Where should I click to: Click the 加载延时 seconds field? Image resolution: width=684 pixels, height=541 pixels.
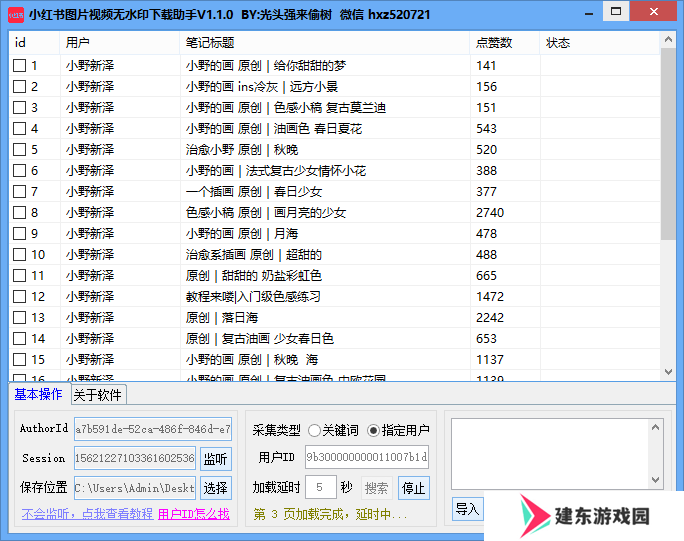[x=321, y=487]
